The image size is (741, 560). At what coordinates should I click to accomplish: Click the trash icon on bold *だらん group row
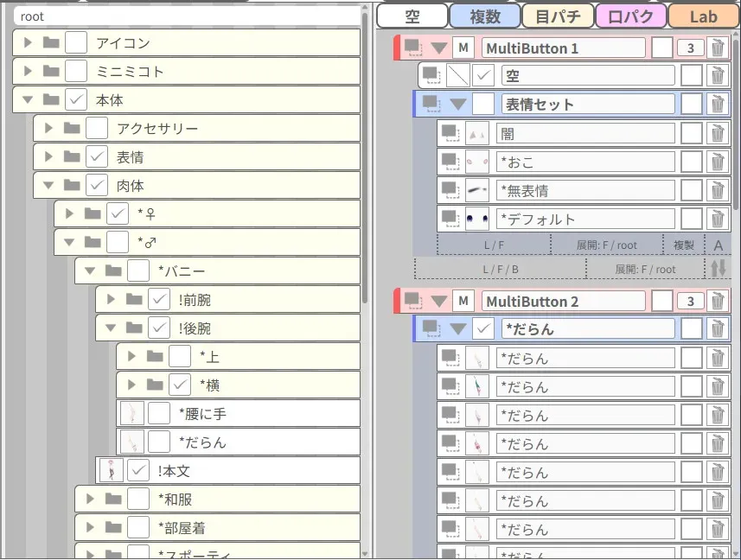pyautogui.click(x=718, y=329)
